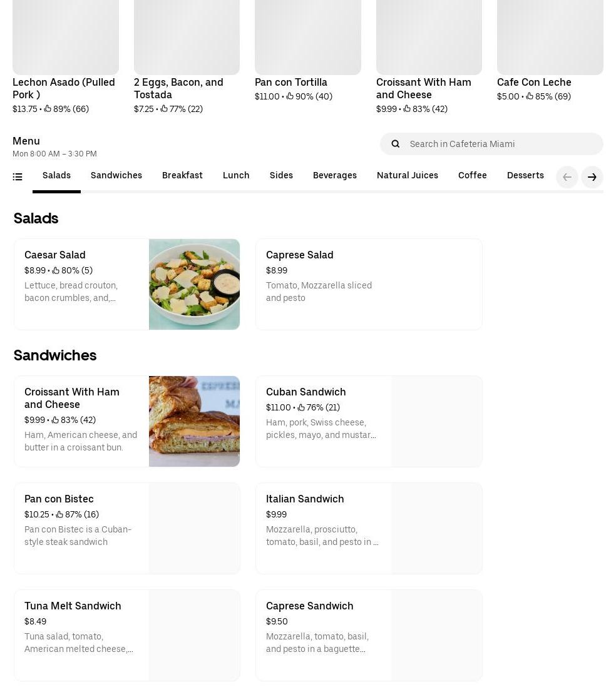Click thumbs-up rating icon on Cuban Sandwich
Viewport: 616px width, 692px height.
pyautogui.click(x=301, y=407)
